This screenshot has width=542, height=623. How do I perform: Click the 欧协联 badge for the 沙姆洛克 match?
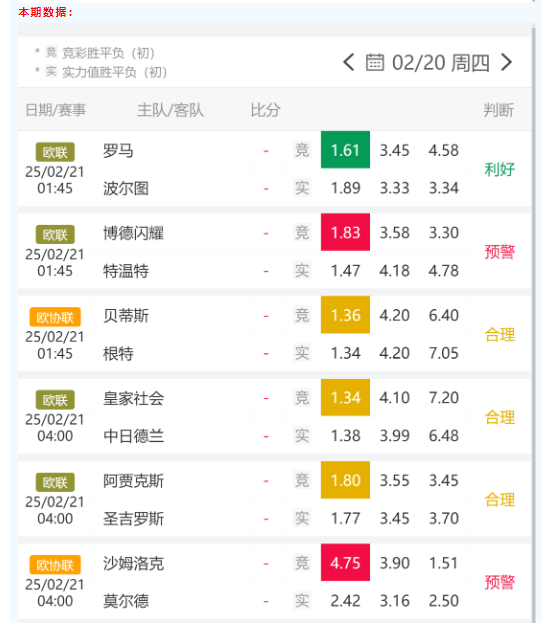(x=55, y=565)
